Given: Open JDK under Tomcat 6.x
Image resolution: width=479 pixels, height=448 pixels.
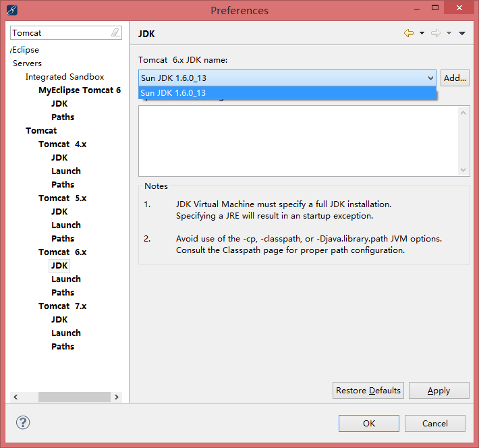Looking at the screenshot, I should (59, 266).
